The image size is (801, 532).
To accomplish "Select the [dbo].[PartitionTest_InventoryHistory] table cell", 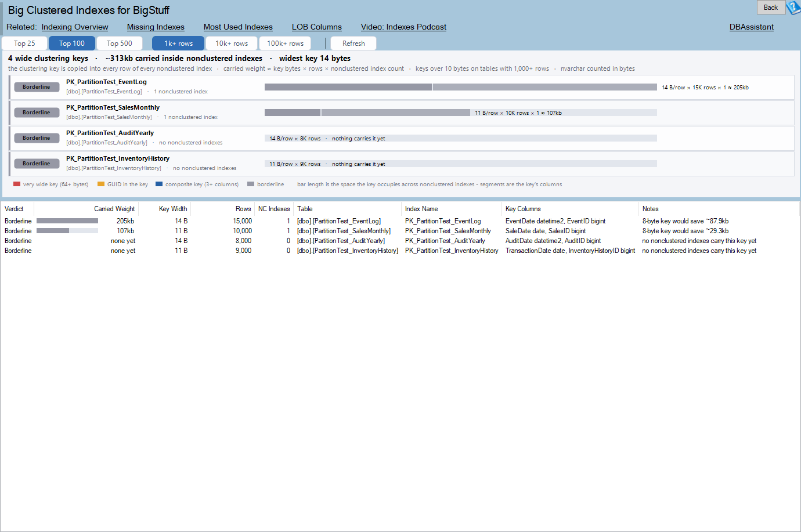I will point(347,251).
